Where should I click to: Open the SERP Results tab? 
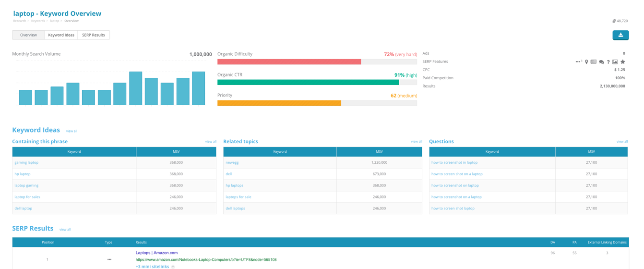pos(93,35)
